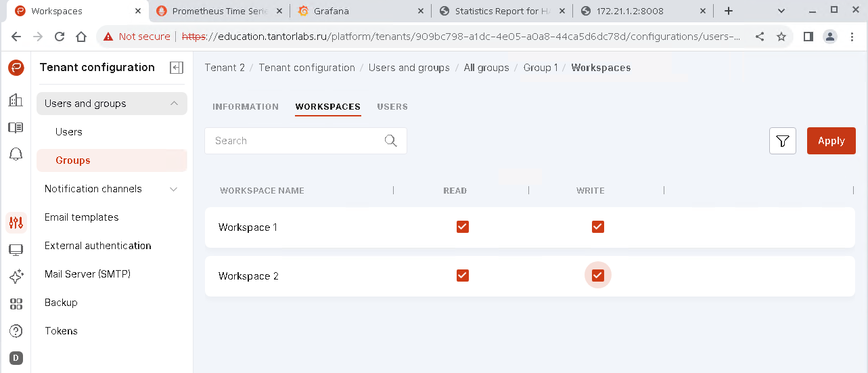Uncheck Read permission for Workspace 1
The height and width of the screenshot is (373, 868).
(x=463, y=227)
